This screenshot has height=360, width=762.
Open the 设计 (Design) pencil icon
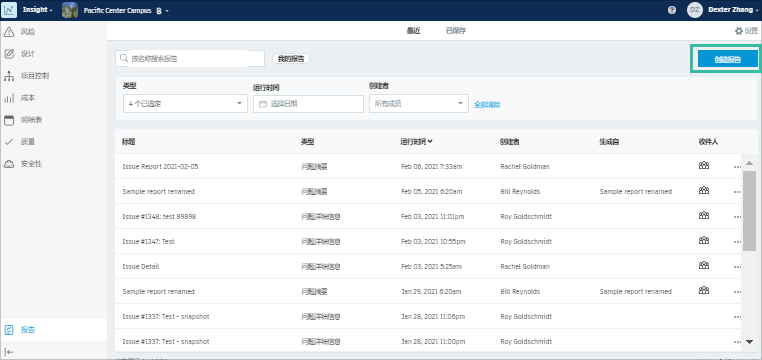(9, 54)
